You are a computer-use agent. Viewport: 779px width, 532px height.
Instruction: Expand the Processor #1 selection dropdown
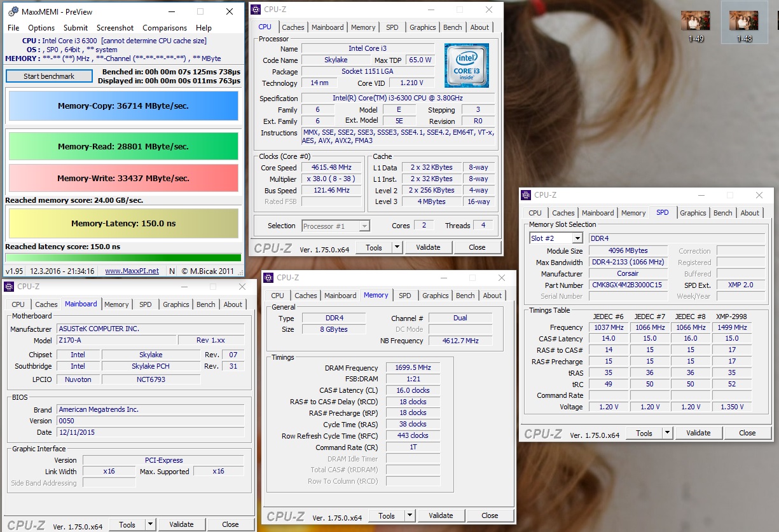(x=364, y=226)
